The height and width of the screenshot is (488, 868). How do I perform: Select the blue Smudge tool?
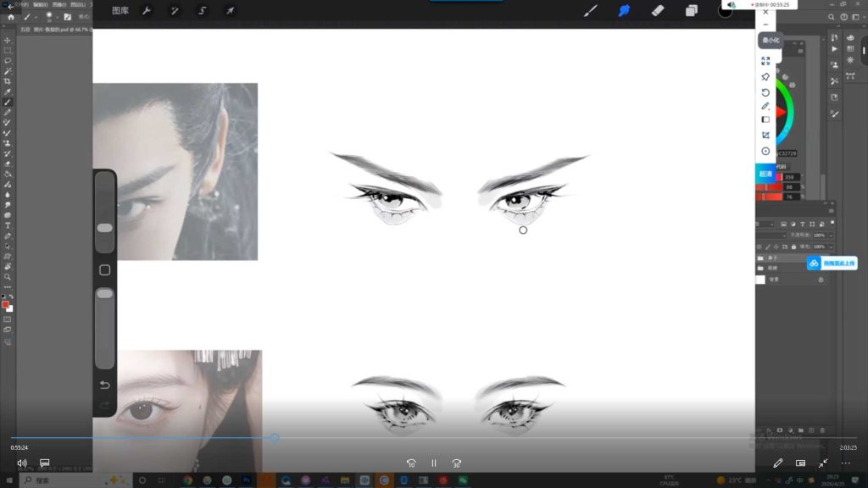coord(624,10)
